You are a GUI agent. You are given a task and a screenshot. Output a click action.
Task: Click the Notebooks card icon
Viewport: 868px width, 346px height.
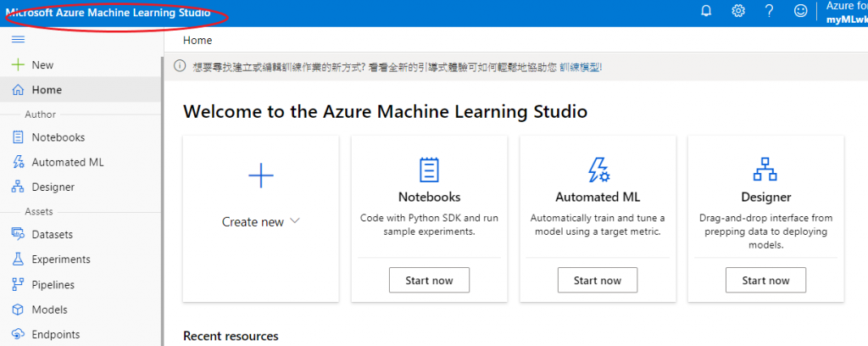(x=429, y=170)
